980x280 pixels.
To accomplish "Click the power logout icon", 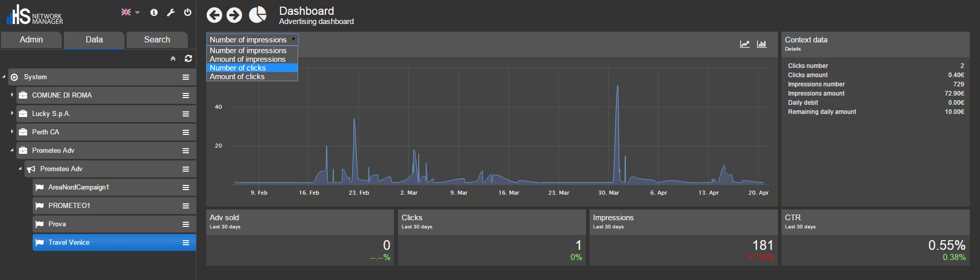I will coord(188,12).
